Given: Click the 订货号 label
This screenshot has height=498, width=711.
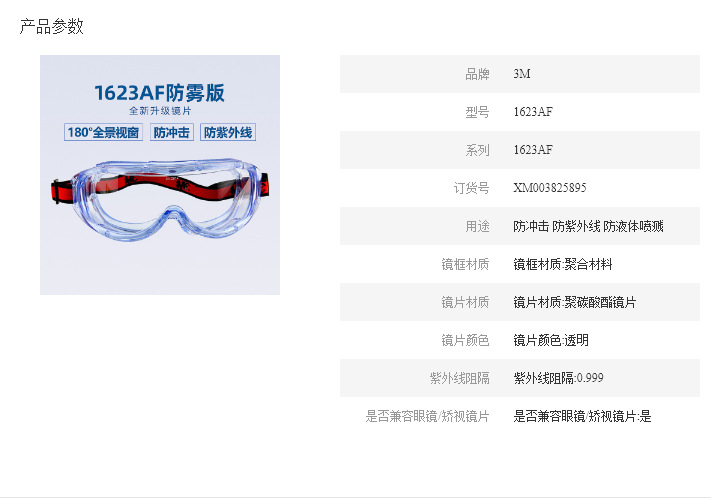Looking at the screenshot, I should coord(471,188).
